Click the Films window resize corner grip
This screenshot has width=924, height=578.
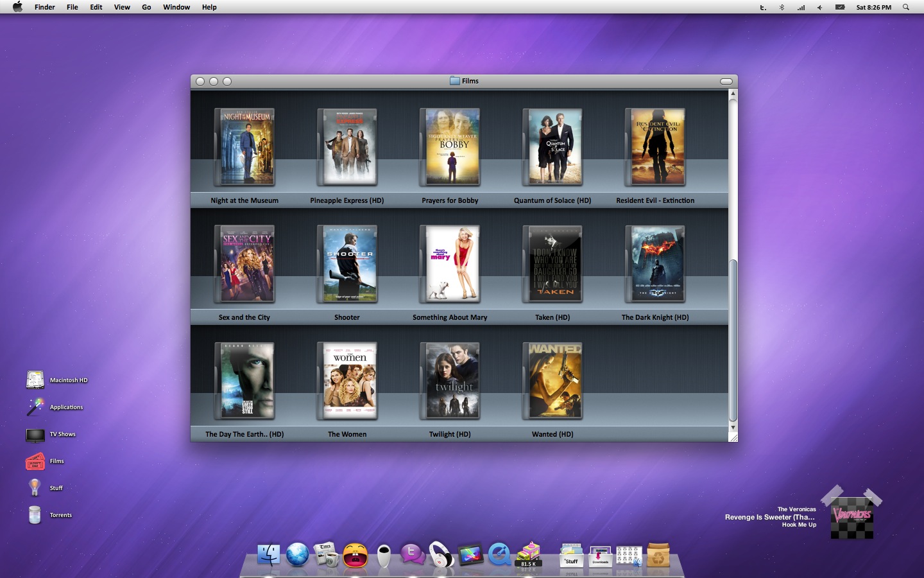[x=733, y=437]
